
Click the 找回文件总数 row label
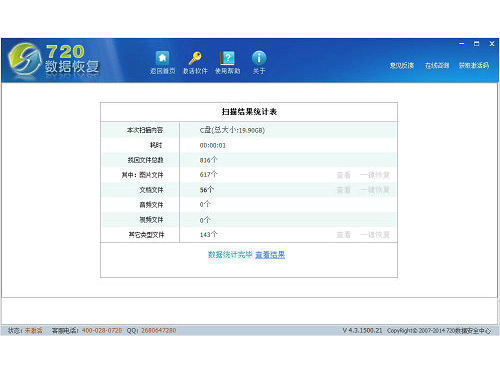[x=145, y=160]
